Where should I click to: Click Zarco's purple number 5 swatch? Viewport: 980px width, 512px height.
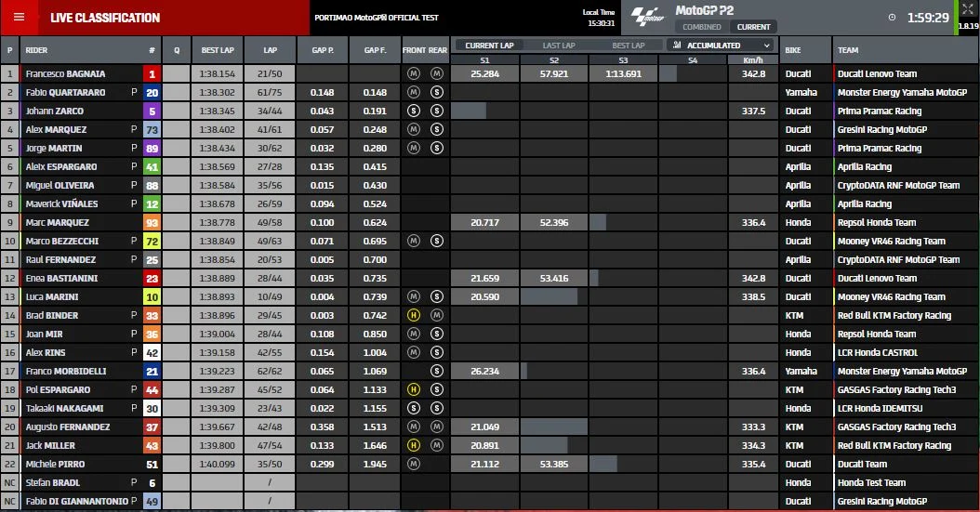[152, 112]
